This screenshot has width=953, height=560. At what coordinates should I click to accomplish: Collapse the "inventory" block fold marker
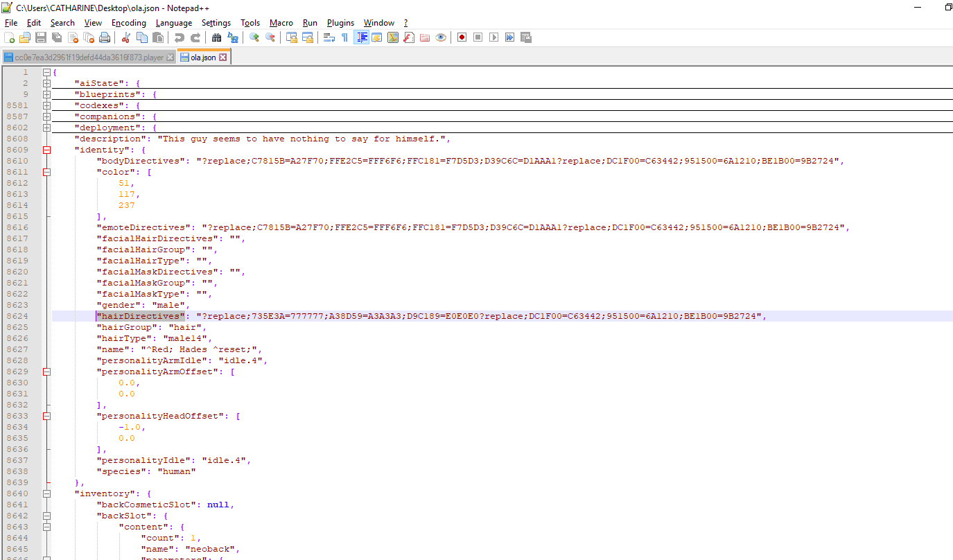47,493
